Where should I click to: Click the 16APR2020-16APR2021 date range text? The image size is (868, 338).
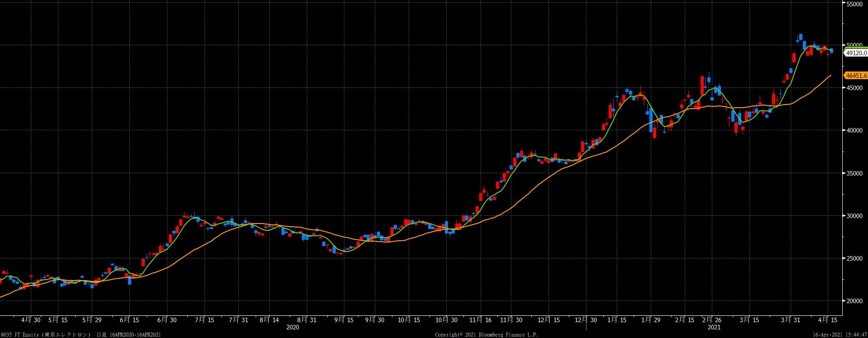tap(135, 335)
